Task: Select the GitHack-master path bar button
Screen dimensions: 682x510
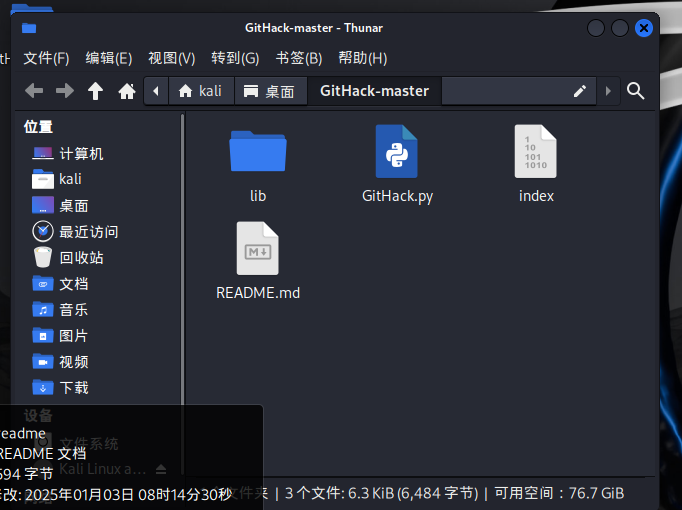Action: coord(374,91)
